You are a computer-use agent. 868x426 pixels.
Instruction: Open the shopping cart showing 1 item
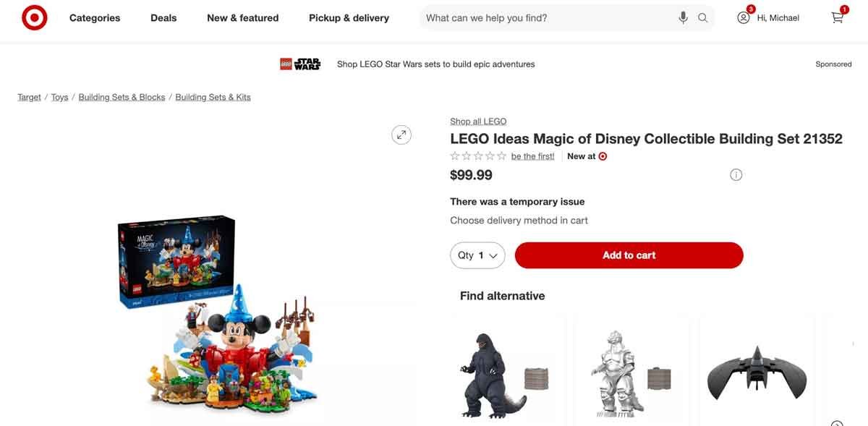pos(837,17)
